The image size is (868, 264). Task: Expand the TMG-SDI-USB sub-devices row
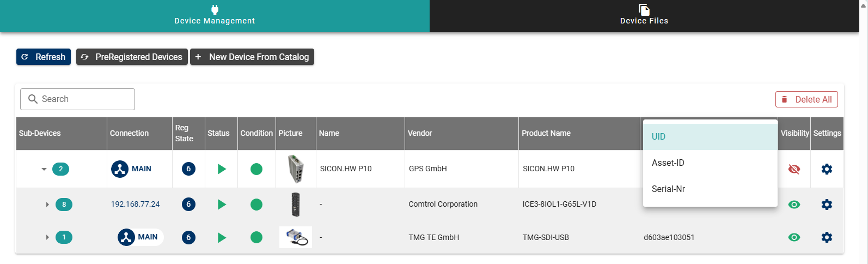47,237
